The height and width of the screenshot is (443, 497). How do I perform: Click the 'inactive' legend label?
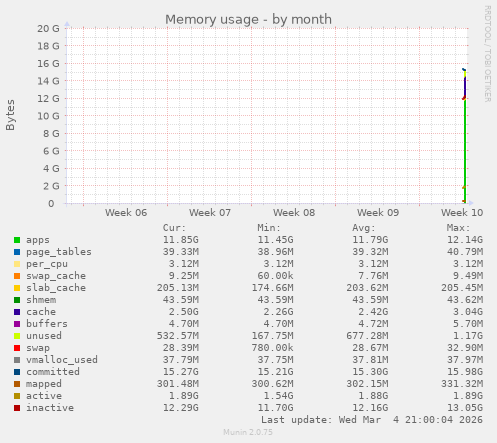[x=50, y=408]
